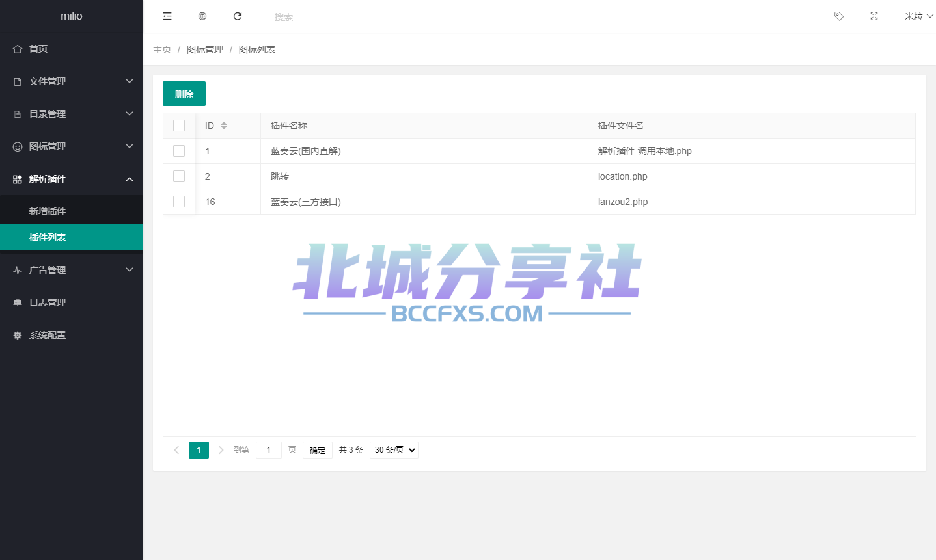Toggle the sidebar collapse icon
Screen dimensions: 936x560
click(x=167, y=16)
